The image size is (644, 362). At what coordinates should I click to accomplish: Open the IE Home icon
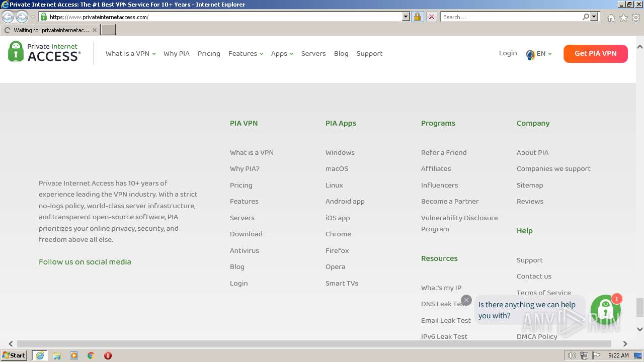(x=611, y=18)
